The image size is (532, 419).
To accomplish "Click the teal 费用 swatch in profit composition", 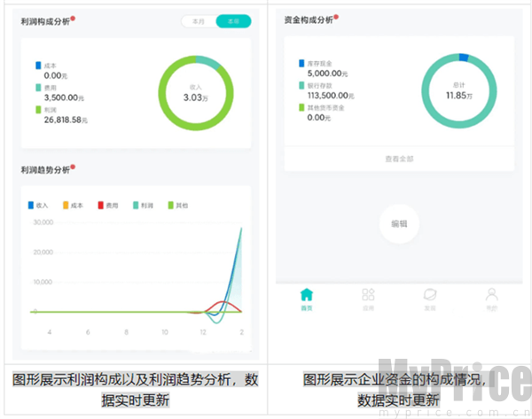I will point(38,88).
